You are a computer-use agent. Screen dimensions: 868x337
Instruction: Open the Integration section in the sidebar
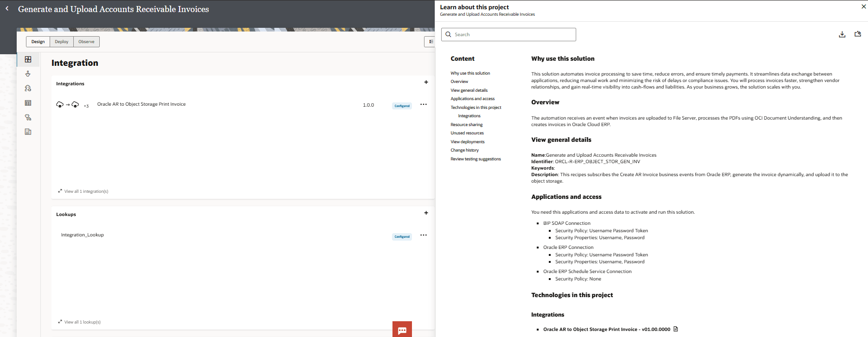tap(28, 59)
